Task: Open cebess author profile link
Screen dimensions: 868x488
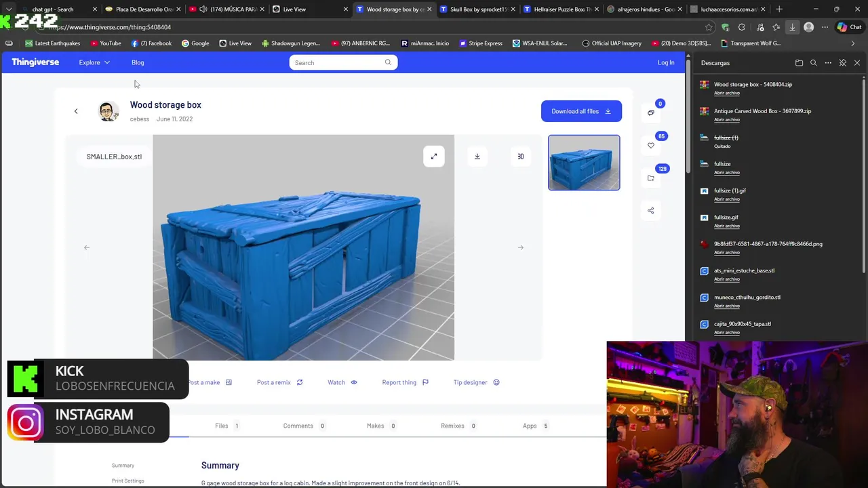Action: point(140,119)
